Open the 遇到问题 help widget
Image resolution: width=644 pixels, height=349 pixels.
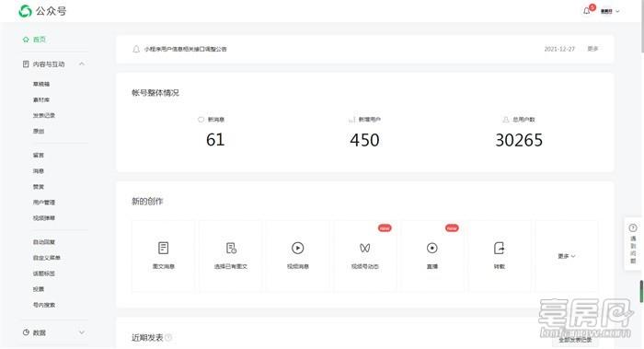(633, 244)
